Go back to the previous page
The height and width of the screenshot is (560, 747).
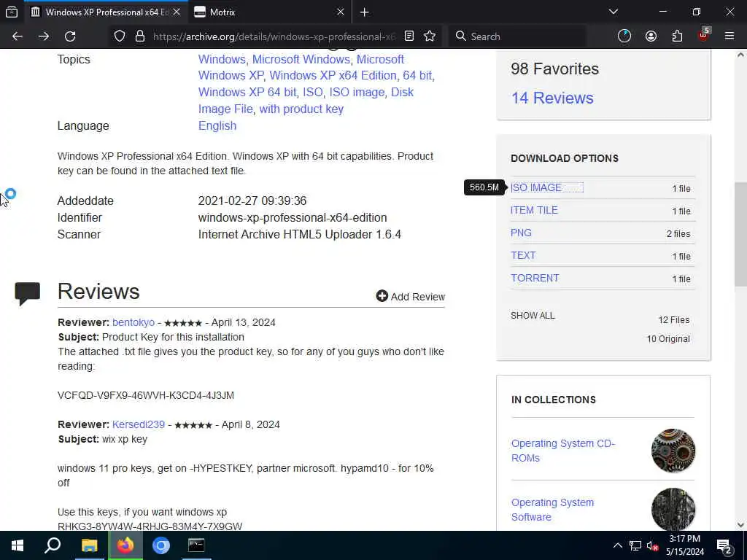point(18,36)
